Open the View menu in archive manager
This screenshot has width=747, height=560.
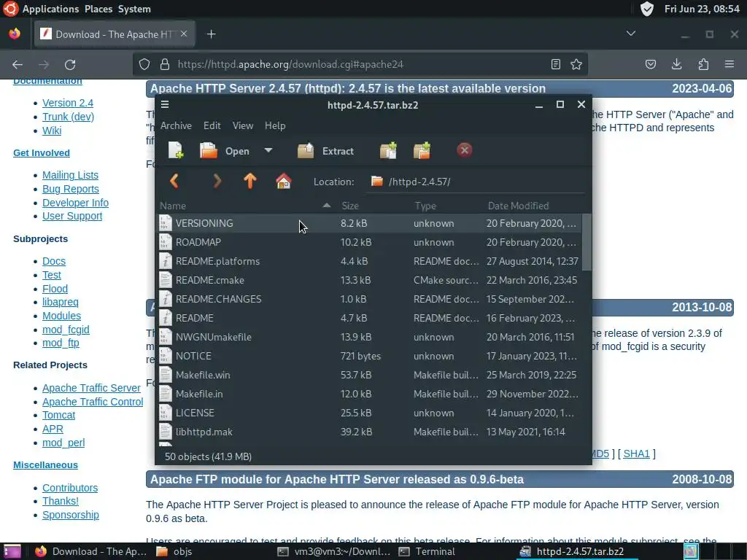(242, 125)
